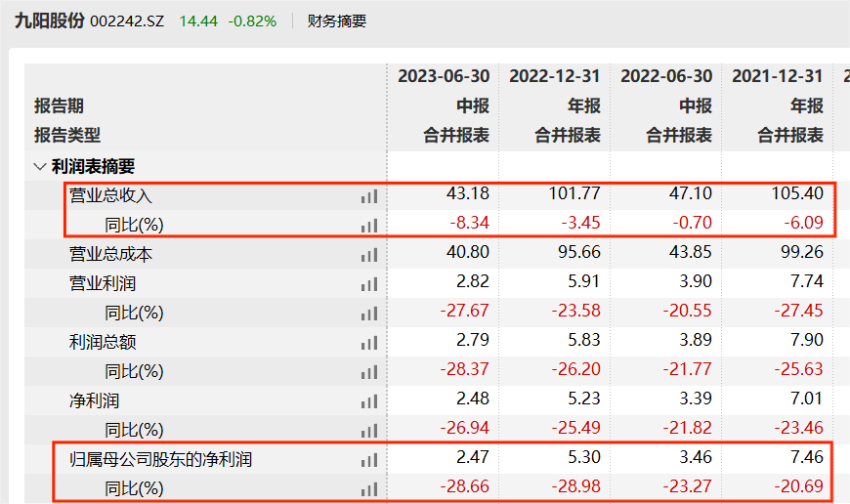Click stock price 14.44

[x=198, y=21]
